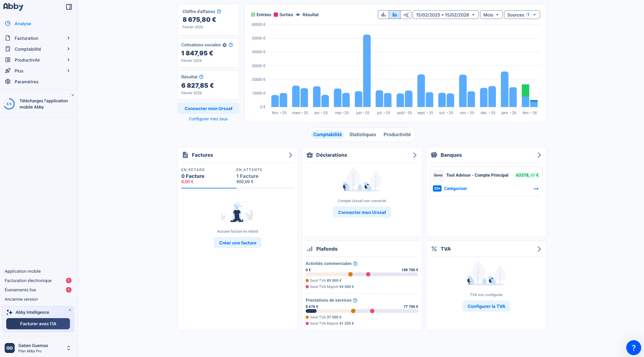Open the date range dropdown
Image resolution: width=644 pixels, height=357 pixels.
pyautogui.click(x=445, y=15)
